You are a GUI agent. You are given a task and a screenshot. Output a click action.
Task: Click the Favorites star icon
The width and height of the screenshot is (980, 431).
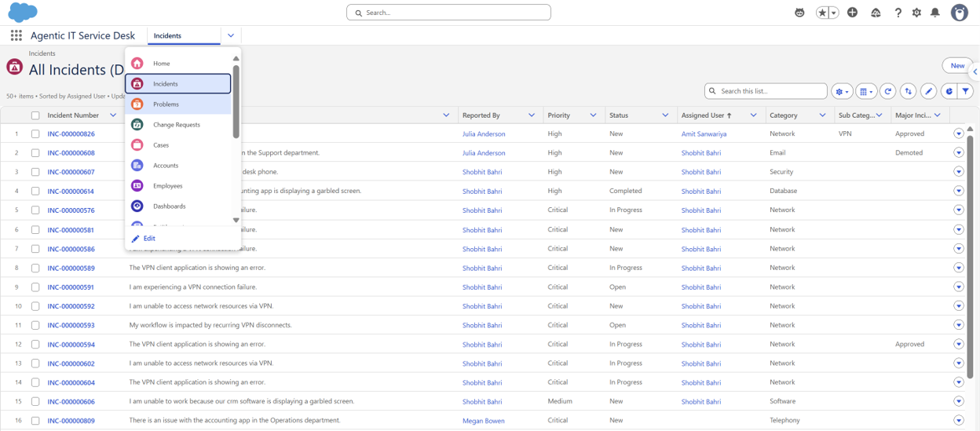[x=822, y=13]
